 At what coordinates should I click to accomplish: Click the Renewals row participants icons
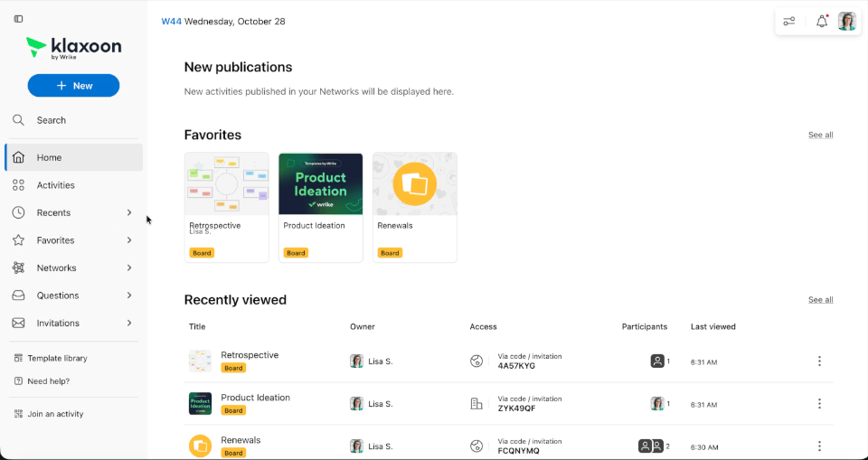(x=651, y=446)
